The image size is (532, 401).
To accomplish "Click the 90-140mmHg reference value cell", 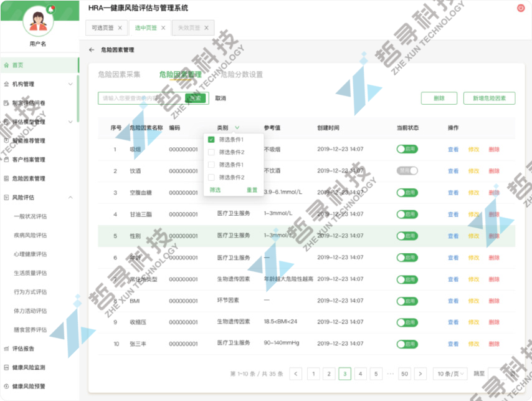I will pos(282,343).
